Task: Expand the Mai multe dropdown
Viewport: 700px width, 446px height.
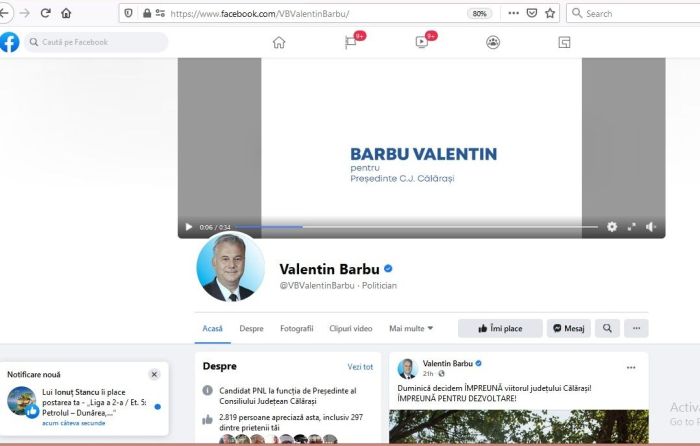Action: point(411,329)
